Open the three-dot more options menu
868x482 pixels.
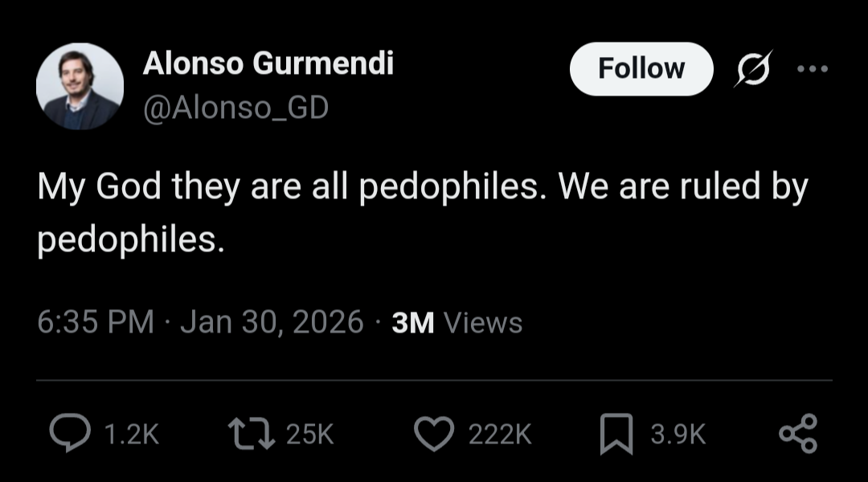(812, 68)
